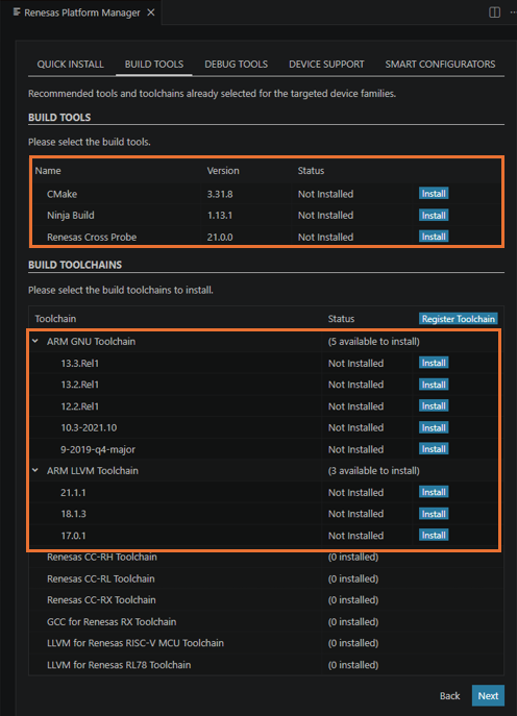This screenshot has width=517, height=716.
Task: Expand GCC for Renesas RX Toolchain row
Action: pyautogui.click(x=266, y=621)
